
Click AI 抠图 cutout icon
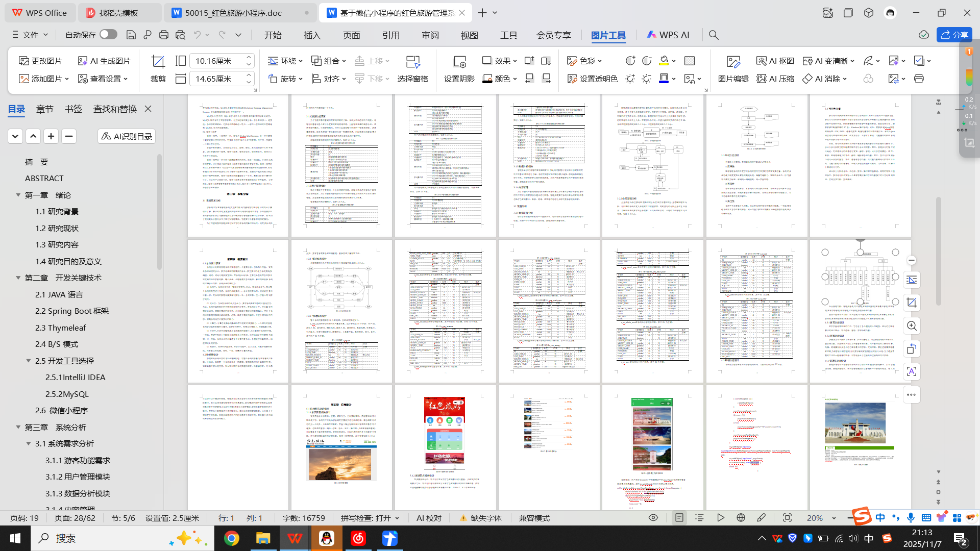[775, 61]
